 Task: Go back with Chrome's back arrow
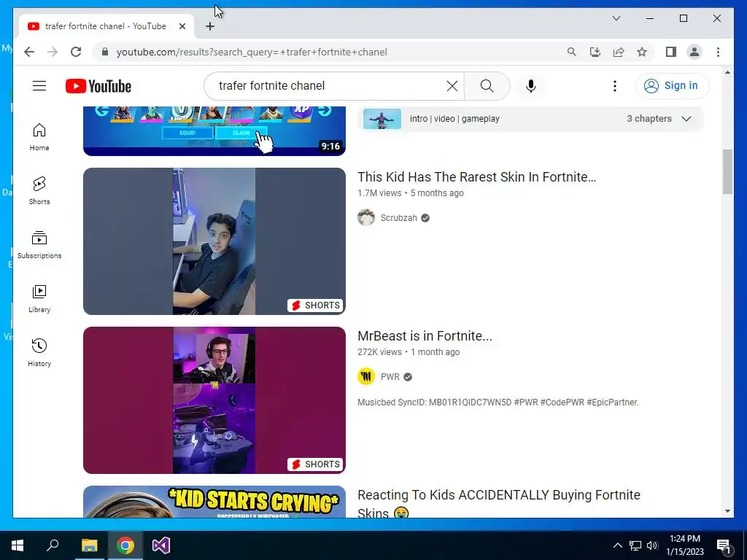pyautogui.click(x=29, y=52)
